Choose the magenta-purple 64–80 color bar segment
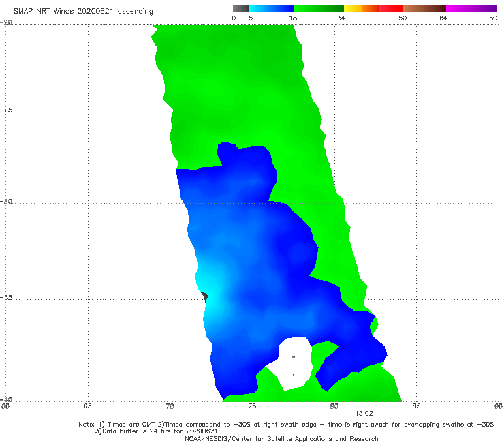 (471, 8)
